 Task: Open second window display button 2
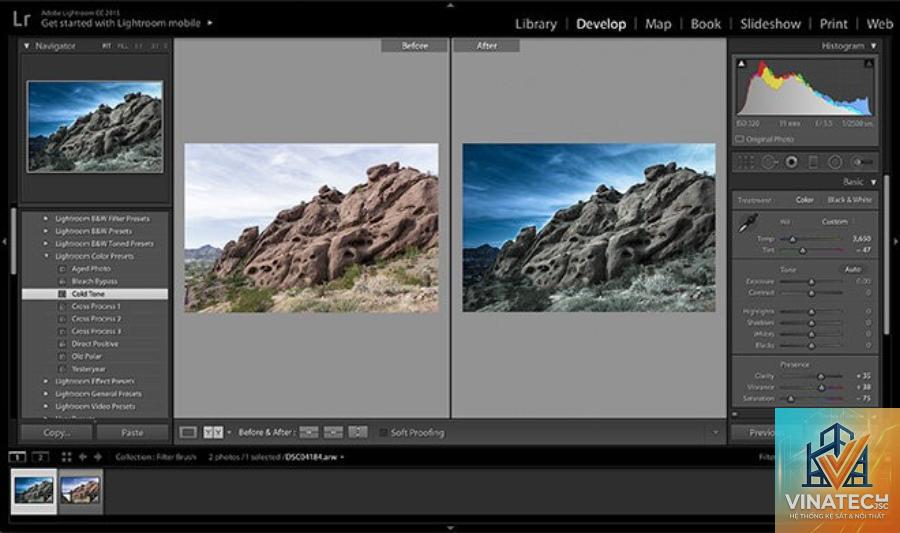(40, 457)
